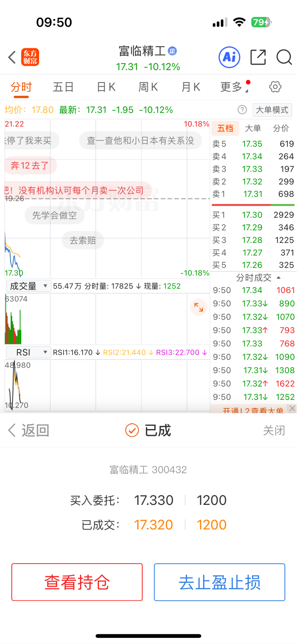Image resolution: width=297 pixels, height=644 pixels.
Task: Tap the battery indicator in status bar
Action: pos(261,22)
